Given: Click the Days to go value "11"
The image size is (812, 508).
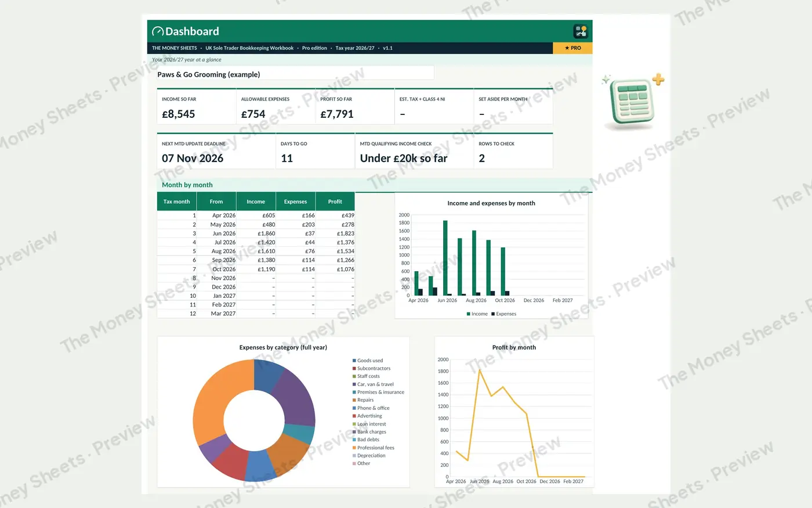Looking at the screenshot, I should (x=287, y=158).
